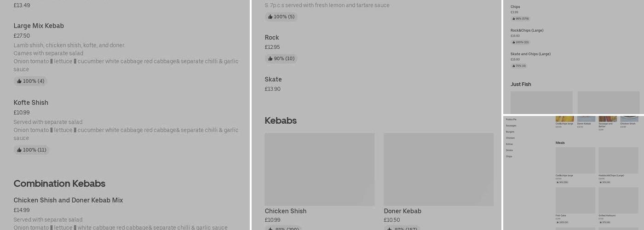Select Chicken Shish and Doner Kebab Mix
Image resolution: width=644 pixels, height=230 pixels.
tap(68, 200)
